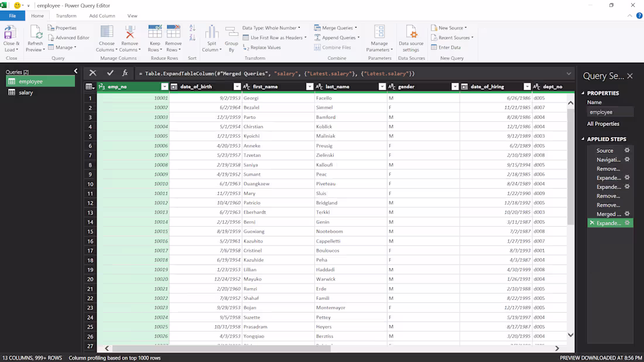Switch to the Transform ribbon tab

click(66, 16)
